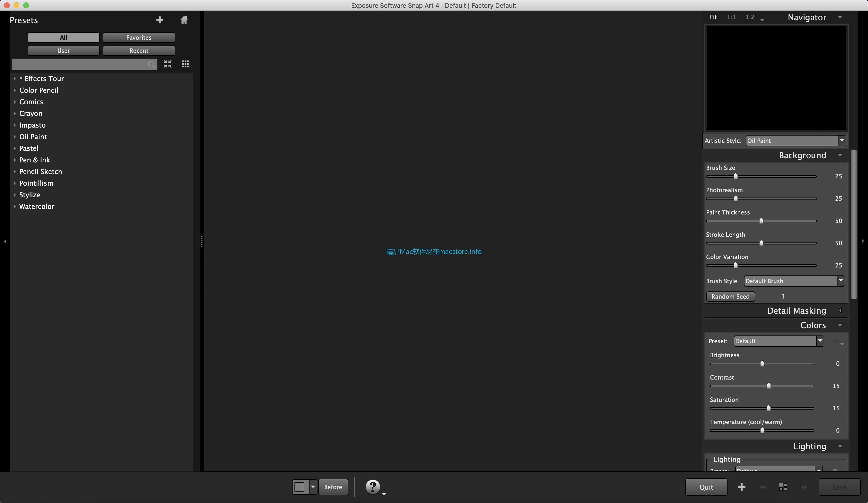868x503 pixels.
Task: Click the All presets tab
Action: [x=63, y=37]
